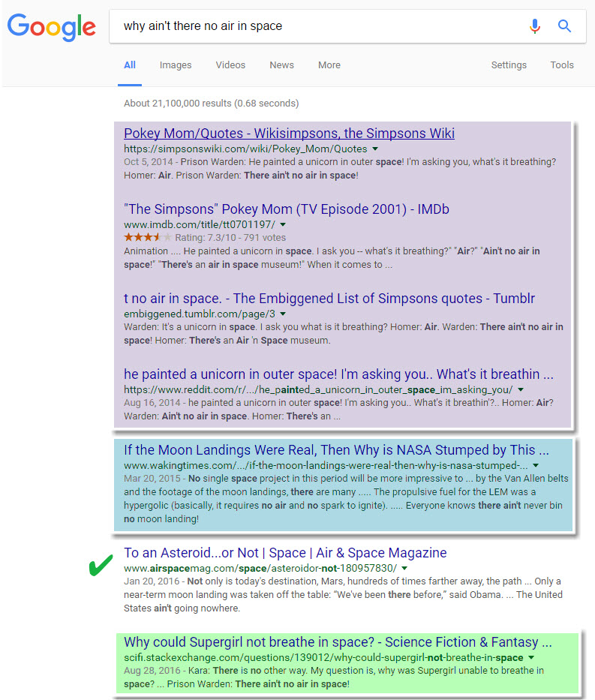Screen dimensions: 595x700
Task: Switch to the Videos tab
Action: 230,65
